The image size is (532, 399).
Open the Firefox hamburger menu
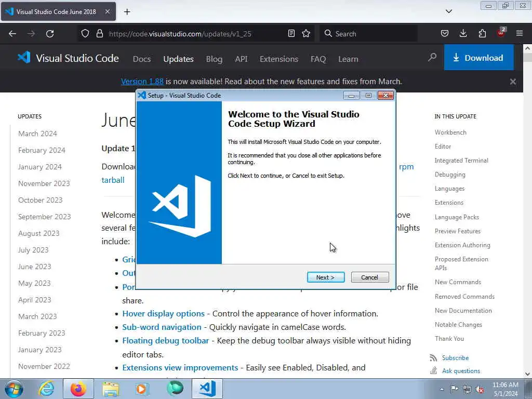point(520,33)
